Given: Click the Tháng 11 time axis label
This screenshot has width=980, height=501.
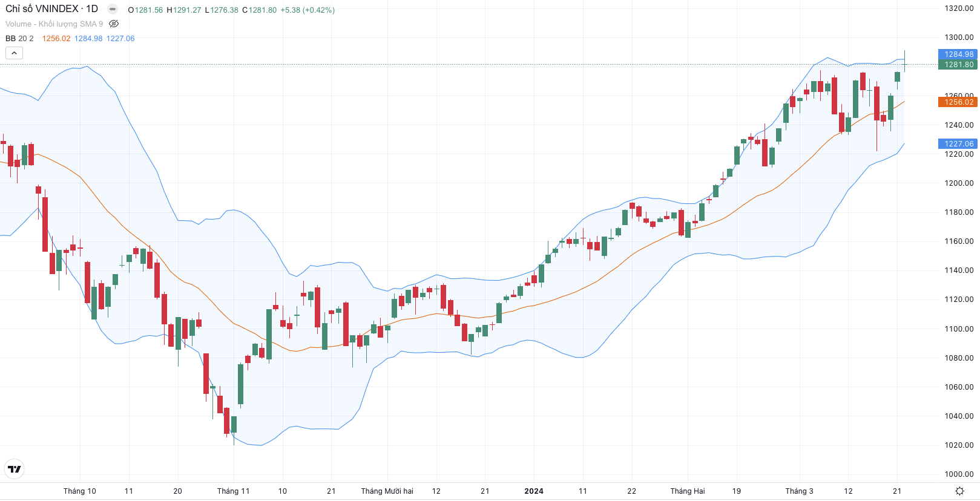Looking at the screenshot, I should click(233, 491).
